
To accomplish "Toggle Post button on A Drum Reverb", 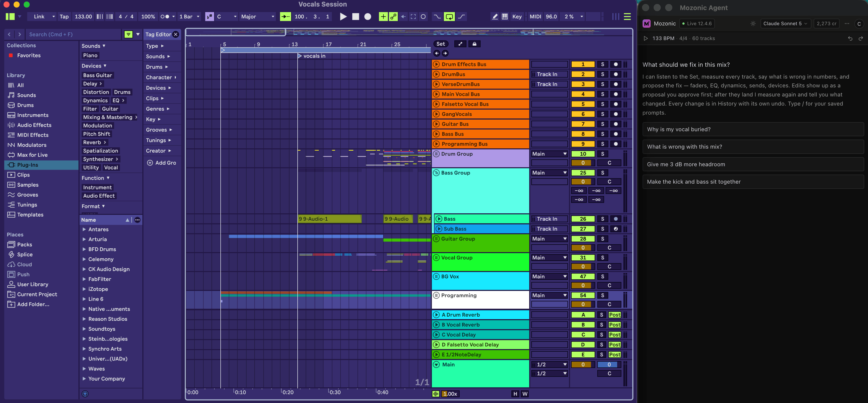I will pyautogui.click(x=615, y=315).
